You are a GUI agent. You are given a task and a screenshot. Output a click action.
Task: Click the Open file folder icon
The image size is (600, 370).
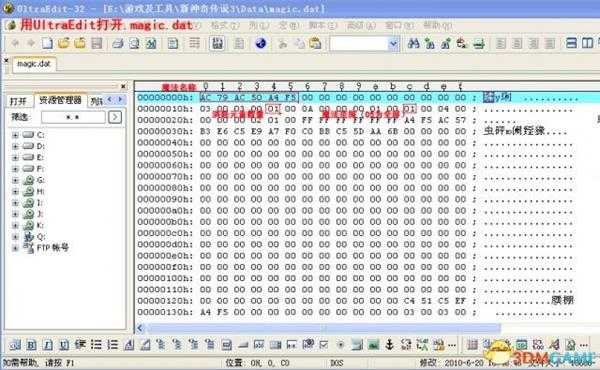click(x=64, y=43)
